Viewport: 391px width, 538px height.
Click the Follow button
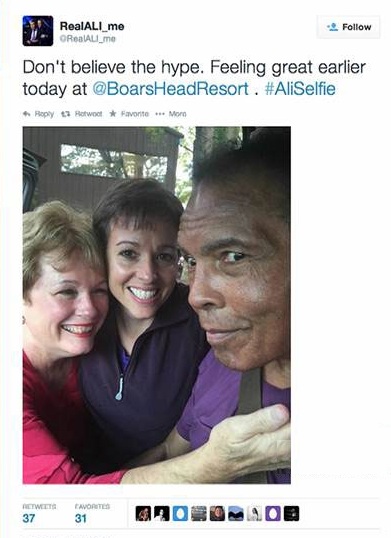tap(348, 27)
